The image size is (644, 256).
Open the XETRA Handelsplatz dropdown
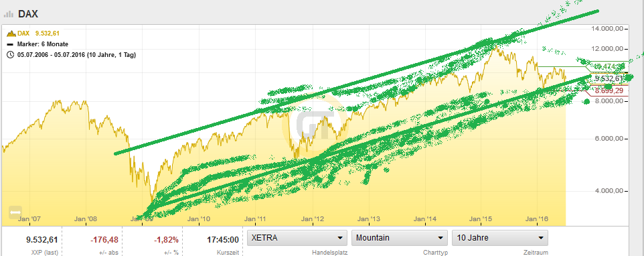click(297, 237)
